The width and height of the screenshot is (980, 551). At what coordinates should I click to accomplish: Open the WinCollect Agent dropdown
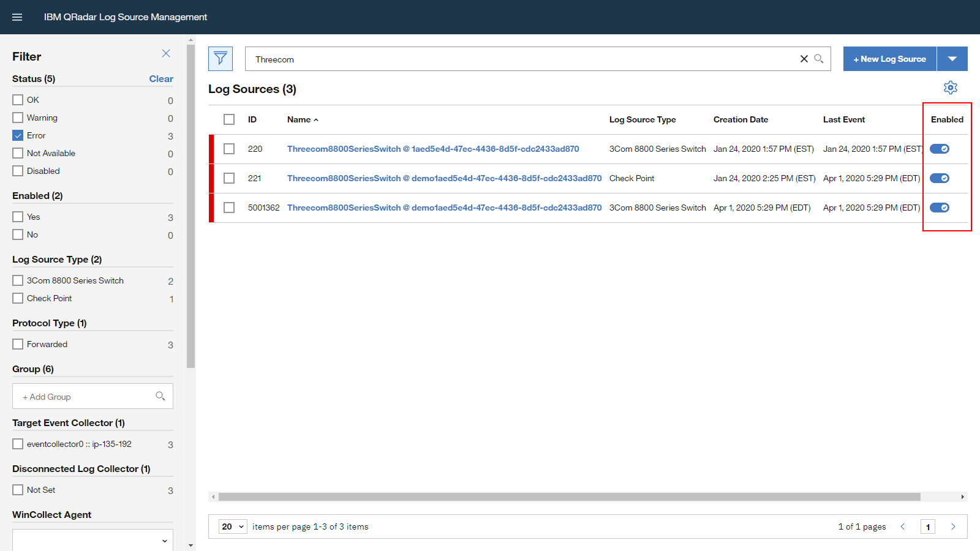click(92, 540)
